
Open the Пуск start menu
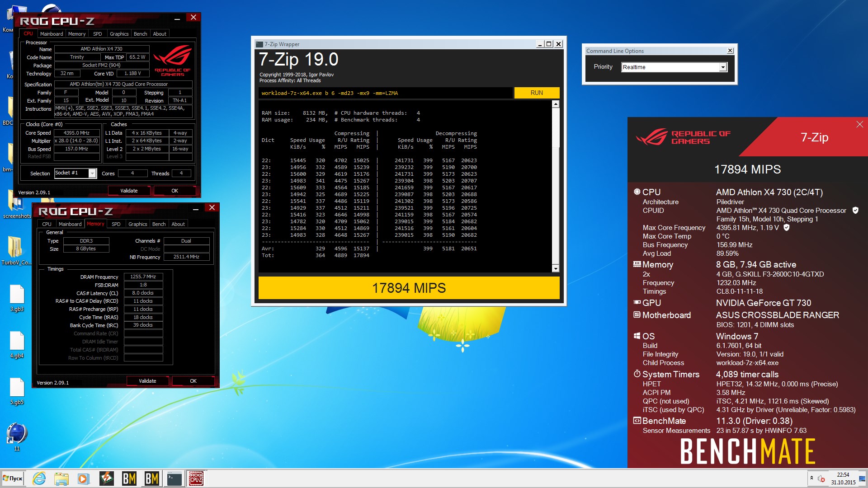(x=13, y=478)
